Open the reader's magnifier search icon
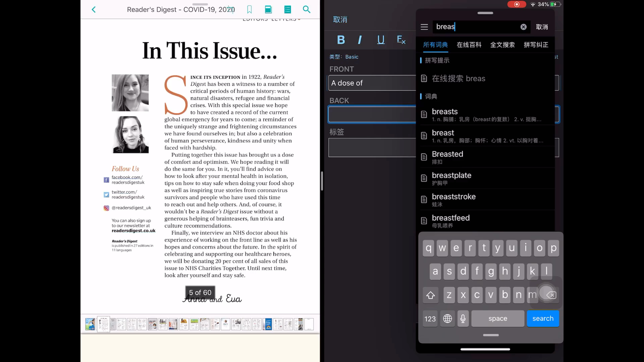This screenshot has height=362, width=644. pyautogui.click(x=306, y=9)
